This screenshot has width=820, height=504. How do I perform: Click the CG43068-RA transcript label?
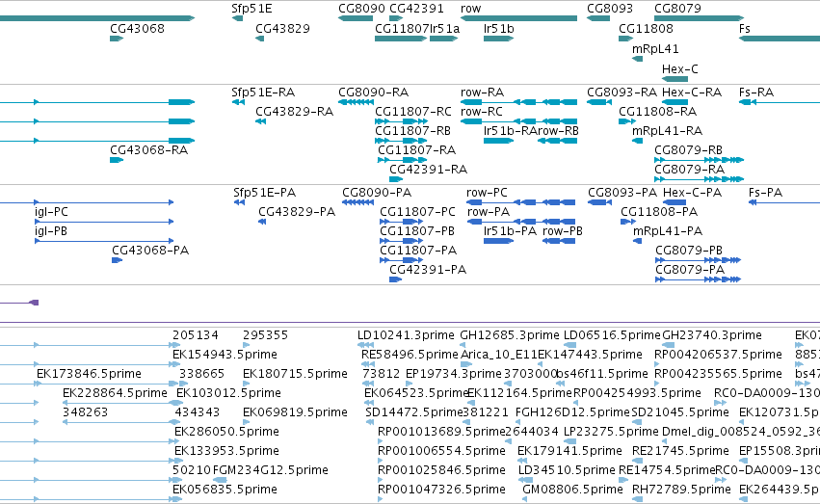[x=148, y=150]
